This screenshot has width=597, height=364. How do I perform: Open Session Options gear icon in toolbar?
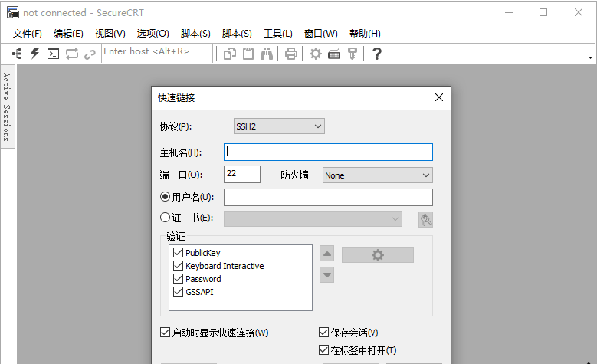pyautogui.click(x=315, y=53)
